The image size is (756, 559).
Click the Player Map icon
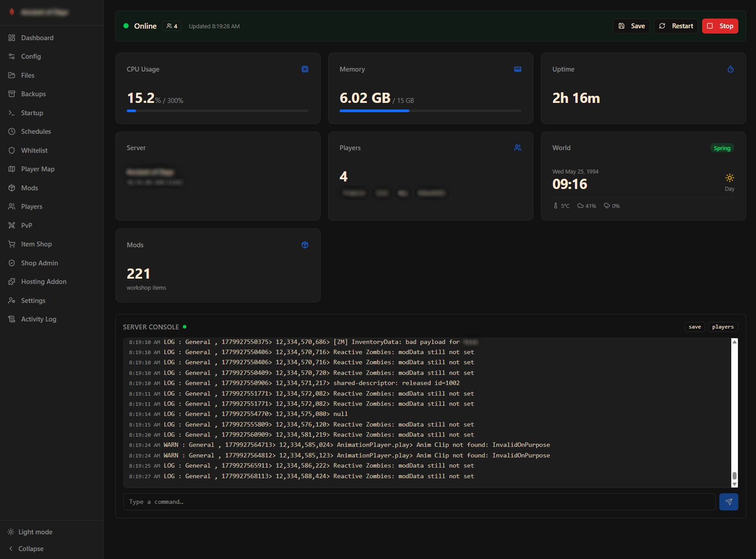tap(12, 169)
